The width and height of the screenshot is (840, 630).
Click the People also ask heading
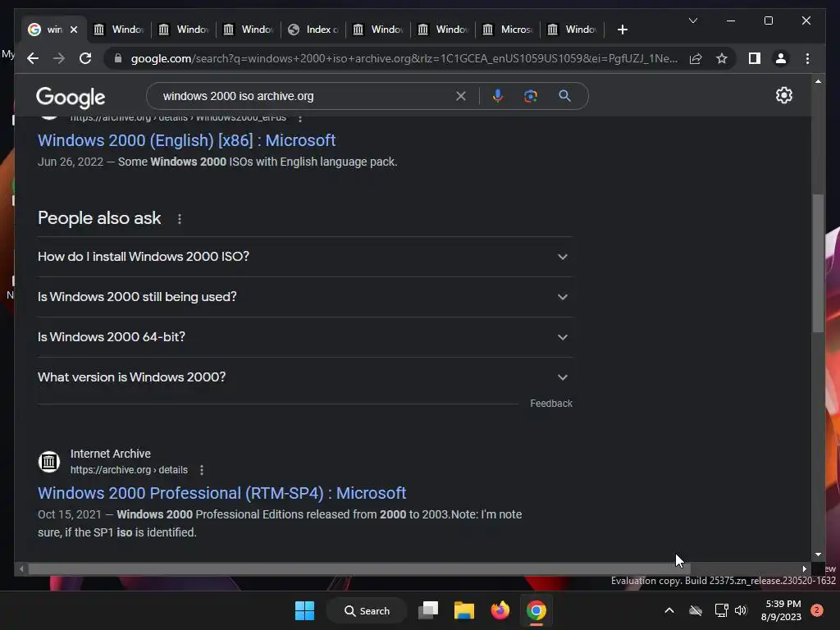tap(99, 218)
